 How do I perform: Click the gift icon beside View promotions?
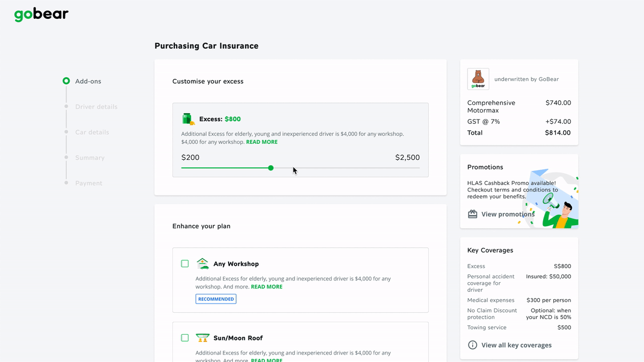472,214
